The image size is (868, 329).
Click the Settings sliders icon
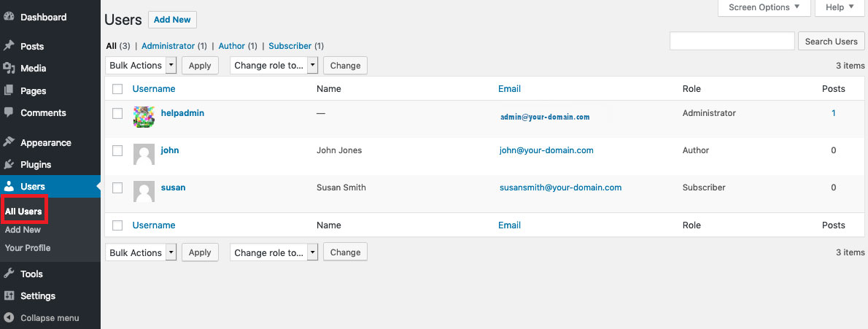point(8,295)
